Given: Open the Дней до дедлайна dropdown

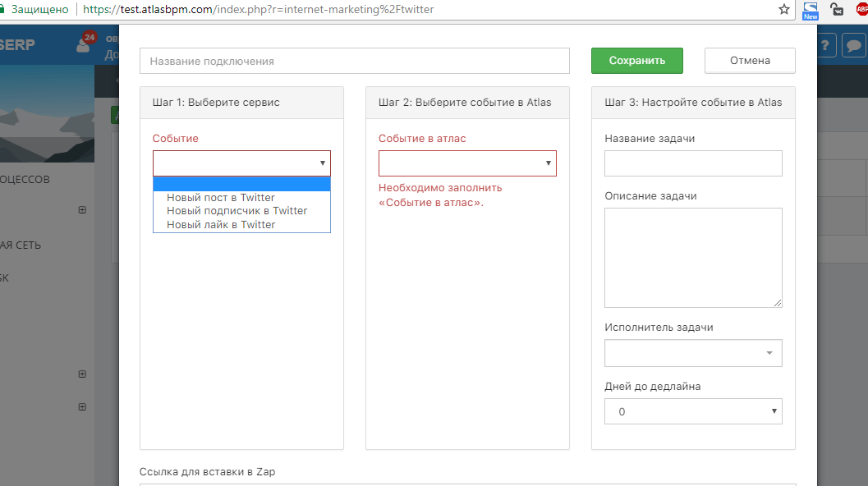Looking at the screenshot, I should point(693,411).
